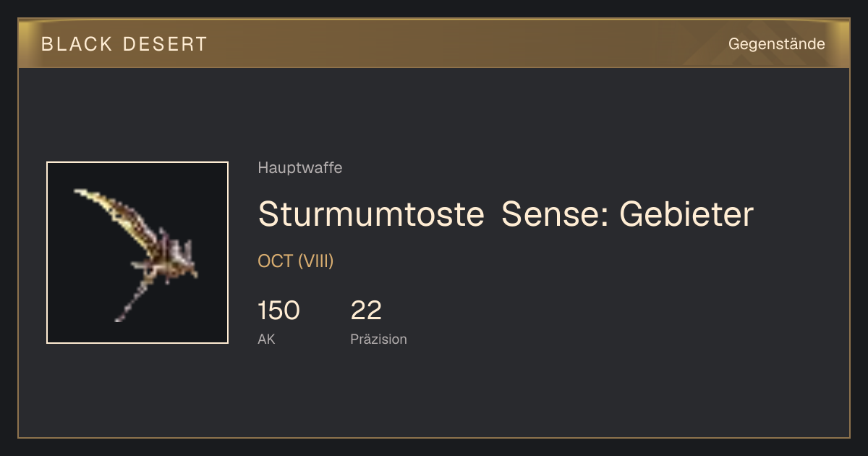Screen dimensions: 868x456
Task: Go to the Gegenstände section
Action: click(776, 44)
